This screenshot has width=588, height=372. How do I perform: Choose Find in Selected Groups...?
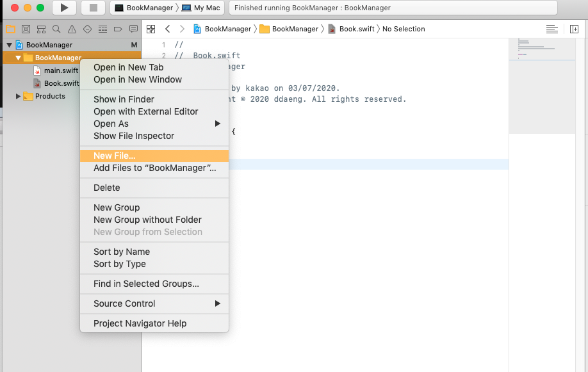click(x=154, y=284)
